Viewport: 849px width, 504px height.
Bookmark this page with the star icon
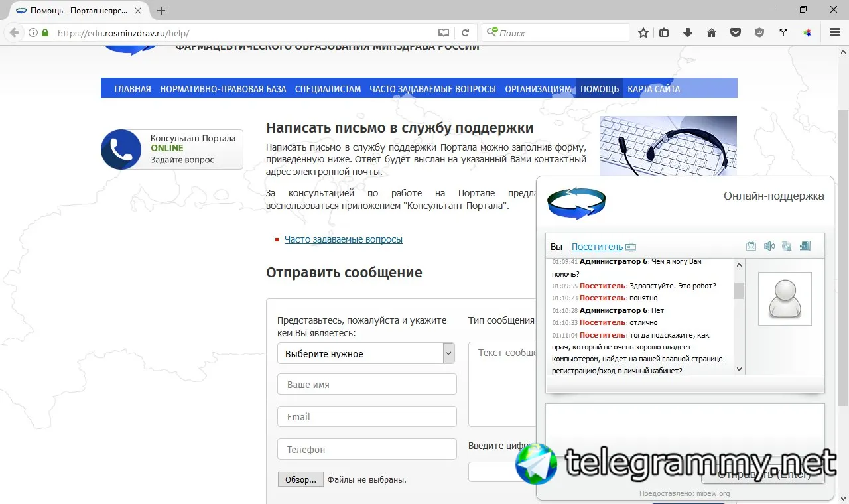[x=643, y=32]
